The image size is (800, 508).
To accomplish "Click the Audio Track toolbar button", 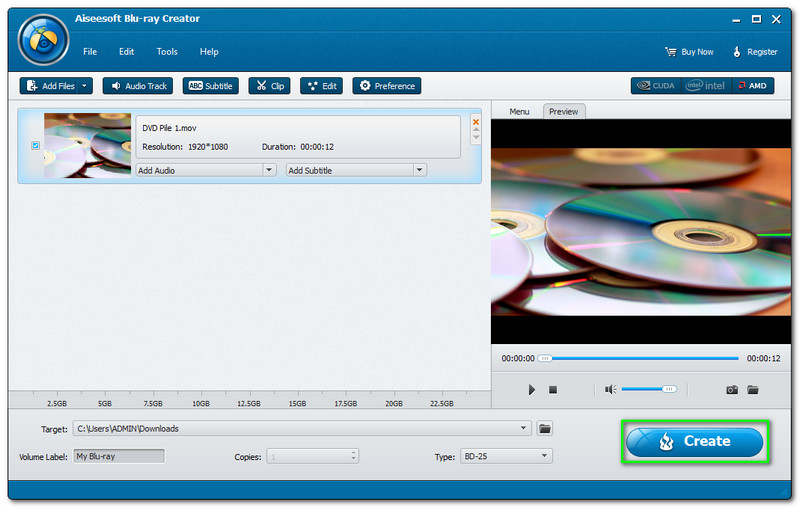I will (x=139, y=86).
